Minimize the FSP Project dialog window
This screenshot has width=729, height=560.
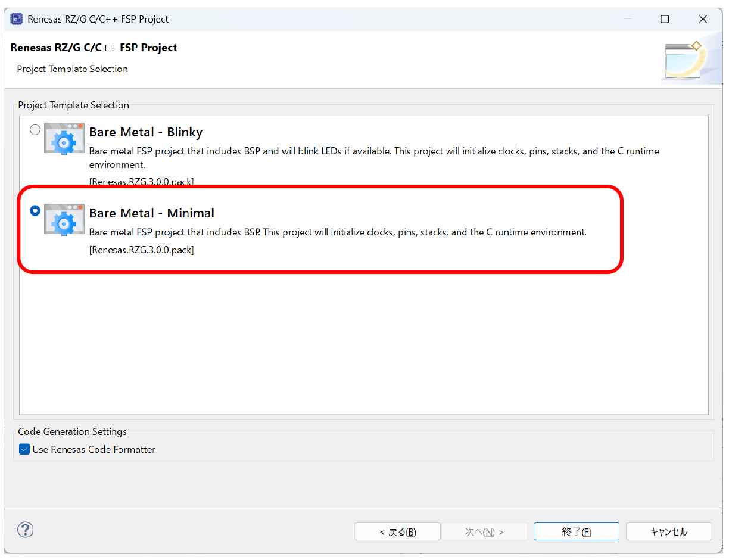coord(627,19)
